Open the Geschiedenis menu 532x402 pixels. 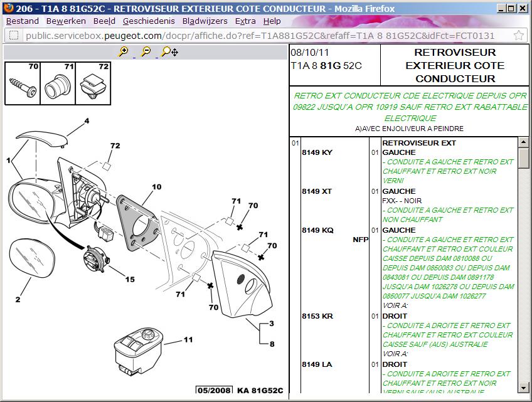tap(149, 21)
